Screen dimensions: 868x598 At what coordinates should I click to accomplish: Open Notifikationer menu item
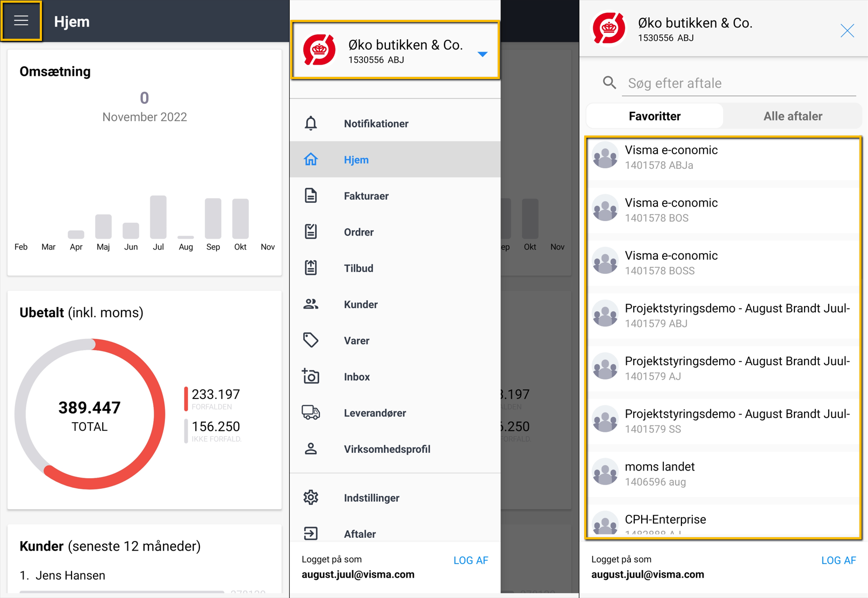tap(395, 123)
